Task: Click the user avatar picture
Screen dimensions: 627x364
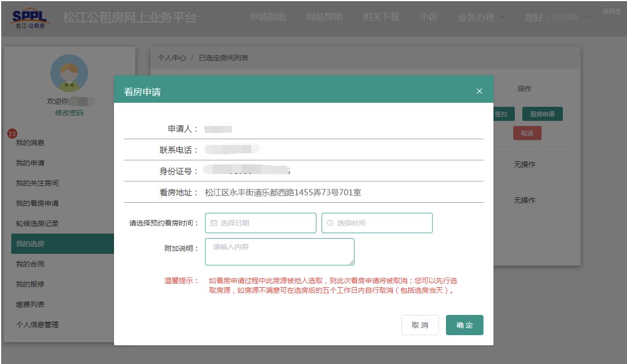Action: [x=69, y=73]
